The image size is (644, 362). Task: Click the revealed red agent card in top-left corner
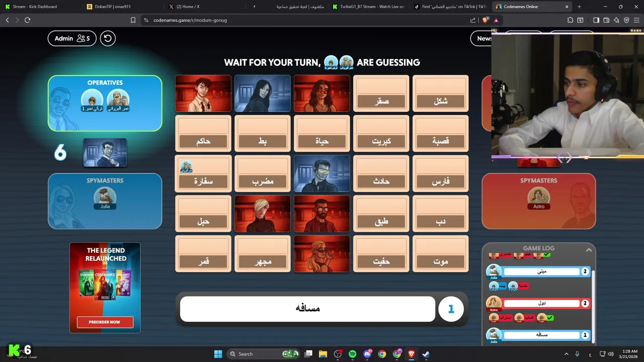[203, 94]
